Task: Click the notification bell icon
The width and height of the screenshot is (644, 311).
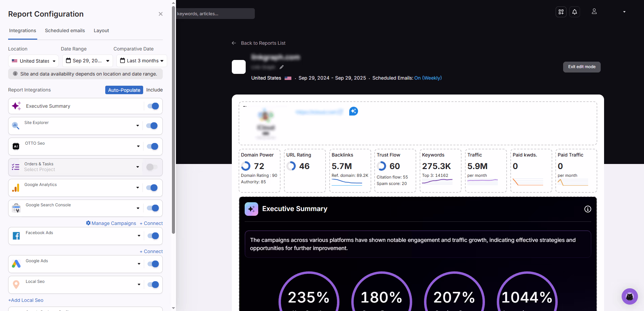Action: pos(575,12)
